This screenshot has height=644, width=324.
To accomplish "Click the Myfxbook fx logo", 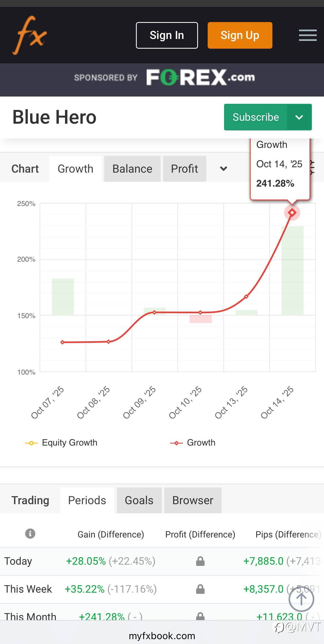I will click(x=30, y=35).
